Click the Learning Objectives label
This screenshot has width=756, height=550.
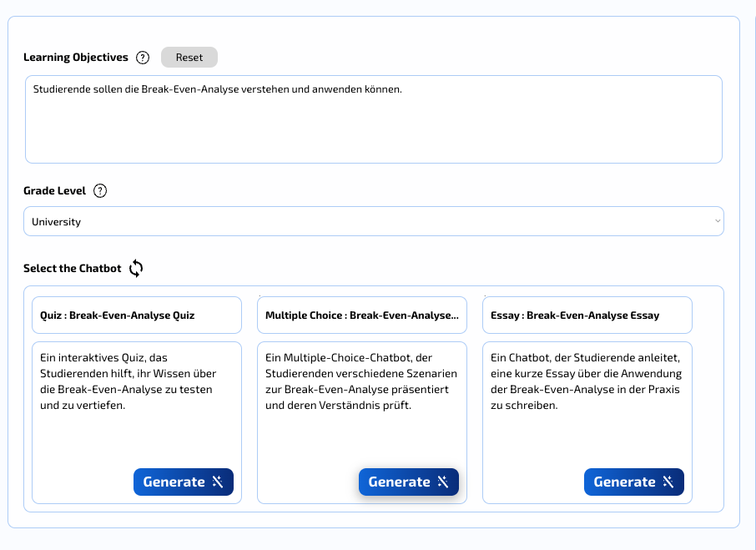click(x=76, y=58)
